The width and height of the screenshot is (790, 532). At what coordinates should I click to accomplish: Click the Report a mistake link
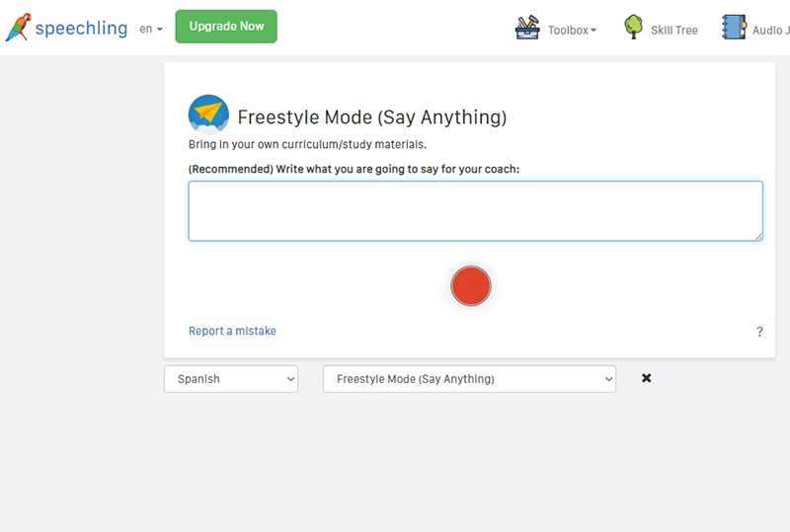tap(232, 332)
